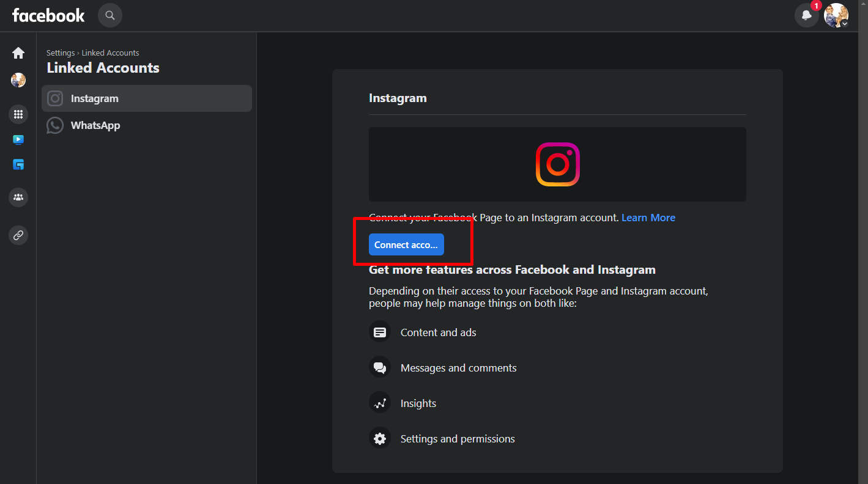Click the search magnifier icon

tap(110, 15)
